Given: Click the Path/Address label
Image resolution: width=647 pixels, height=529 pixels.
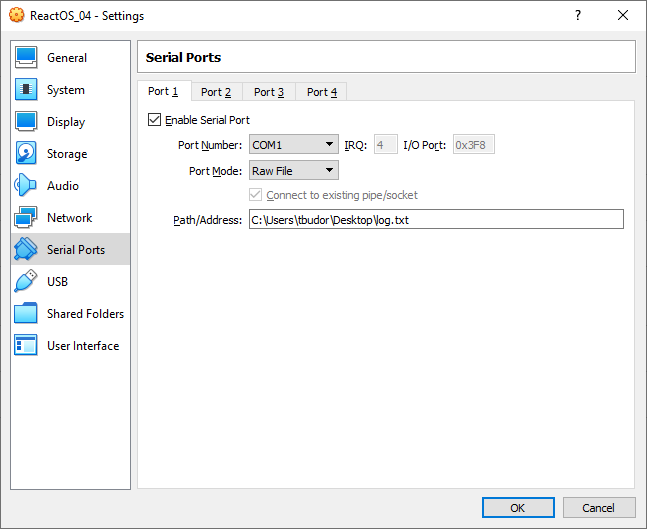Looking at the screenshot, I should (x=208, y=220).
